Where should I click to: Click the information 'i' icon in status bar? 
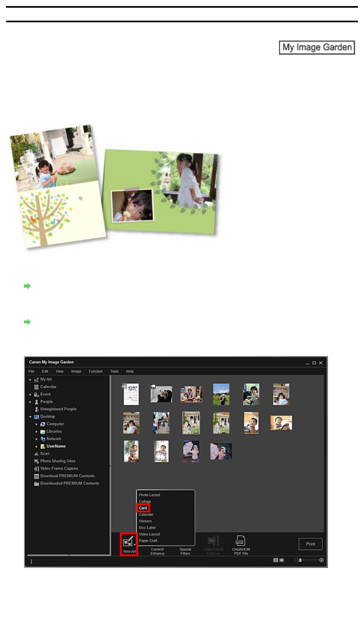point(31,561)
